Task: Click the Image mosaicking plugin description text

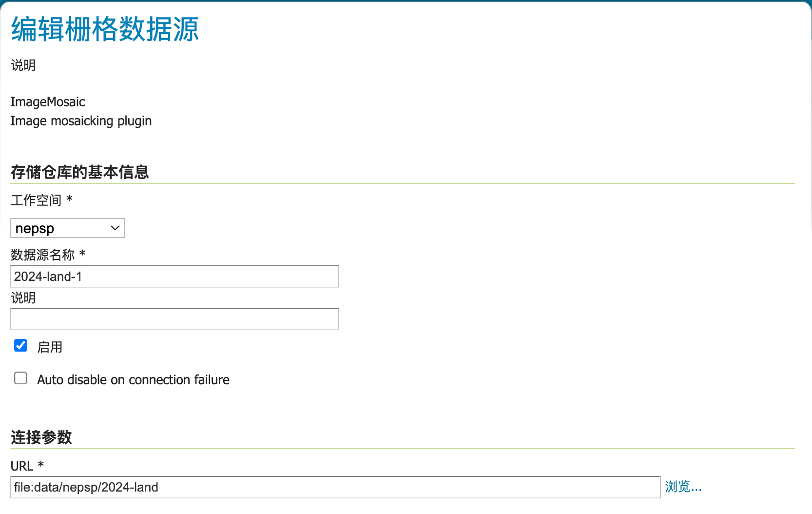Action: point(81,121)
